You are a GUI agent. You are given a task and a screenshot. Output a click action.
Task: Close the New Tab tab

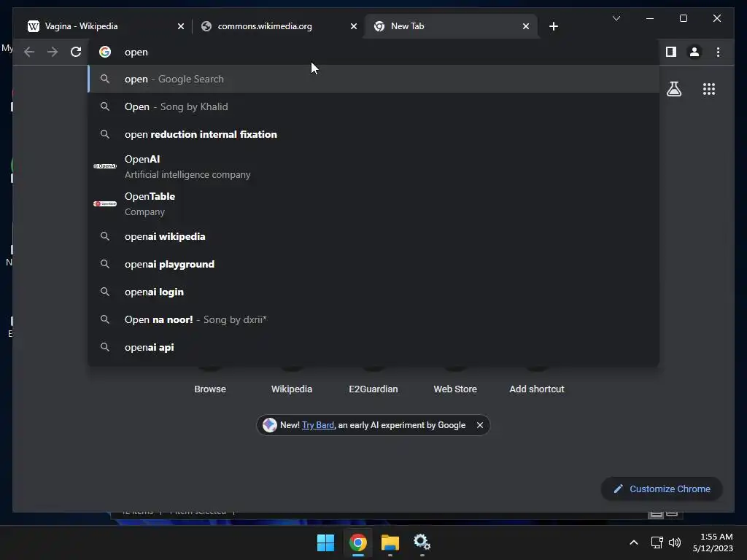point(525,26)
